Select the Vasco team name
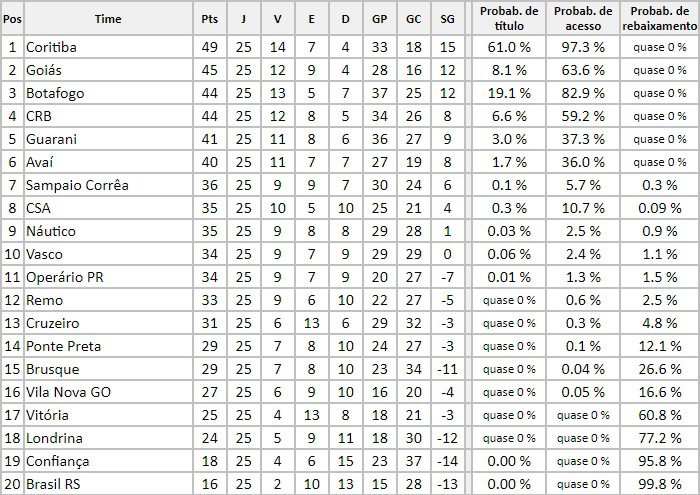The image size is (700, 495). (48, 254)
